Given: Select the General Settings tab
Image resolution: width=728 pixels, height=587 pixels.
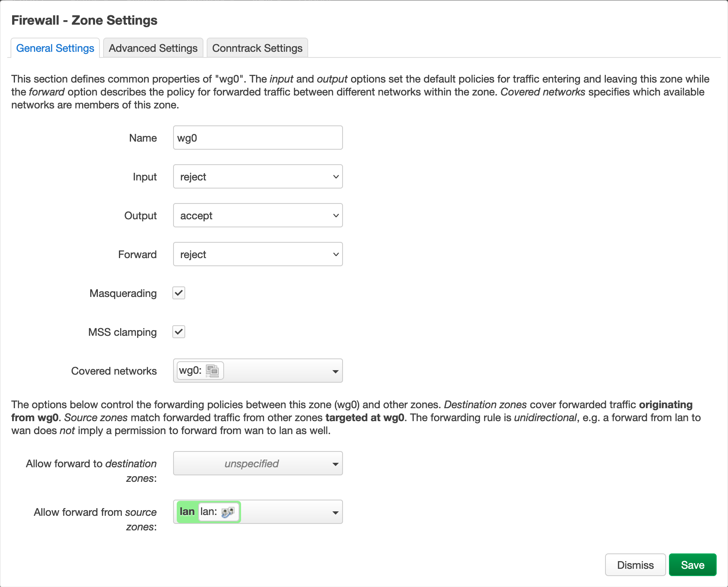Looking at the screenshot, I should [55, 48].
